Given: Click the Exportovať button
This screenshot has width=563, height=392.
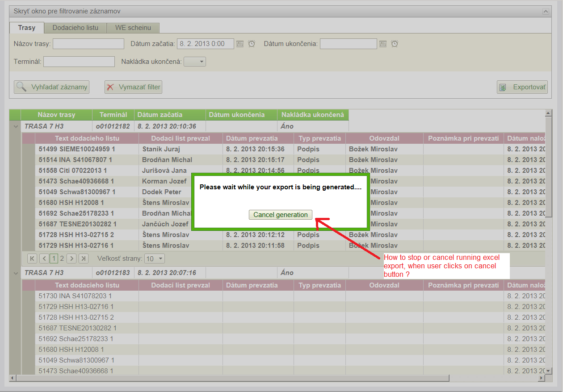Looking at the screenshot, I should 522,87.
